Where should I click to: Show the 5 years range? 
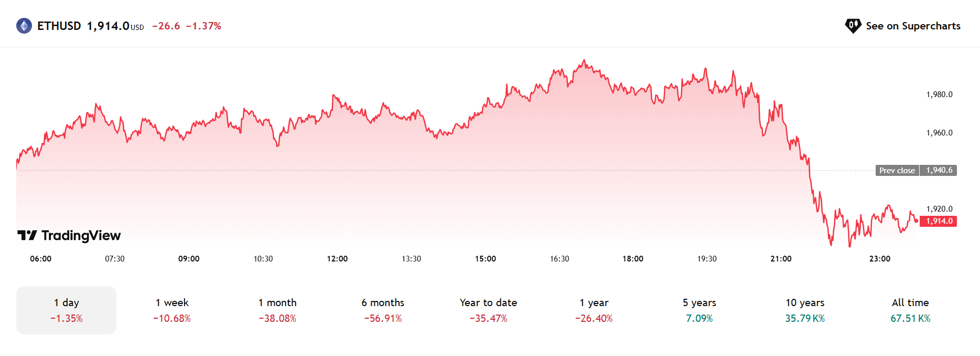coord(699,310)
